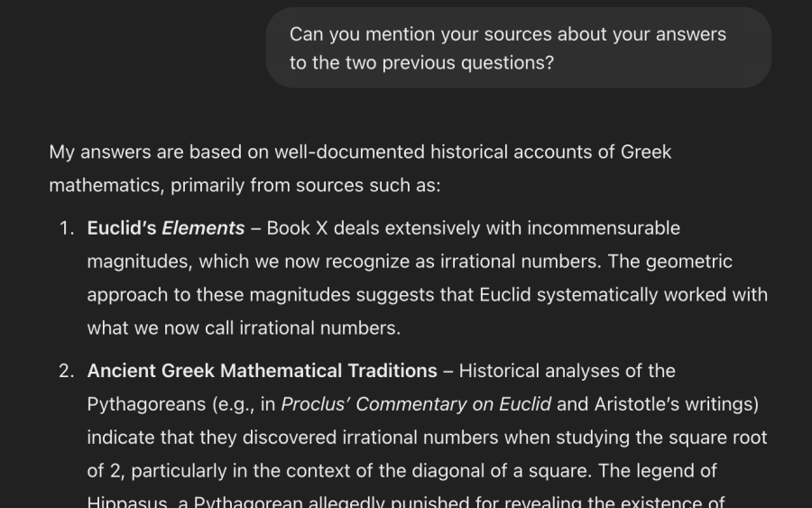This screenshot has height=508, width=812.
Task: Click the word "incommensurable"
Action: [x=604, y=228]
